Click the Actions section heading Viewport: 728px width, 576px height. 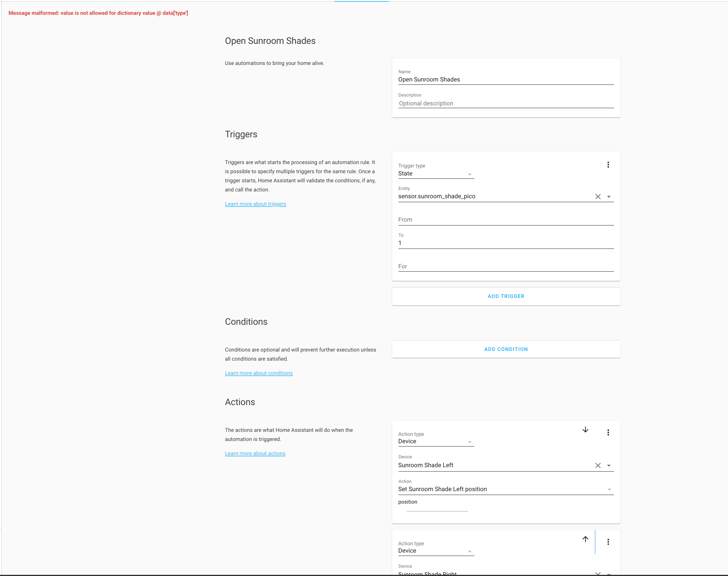pyautogui.click(x=240, y=402)
